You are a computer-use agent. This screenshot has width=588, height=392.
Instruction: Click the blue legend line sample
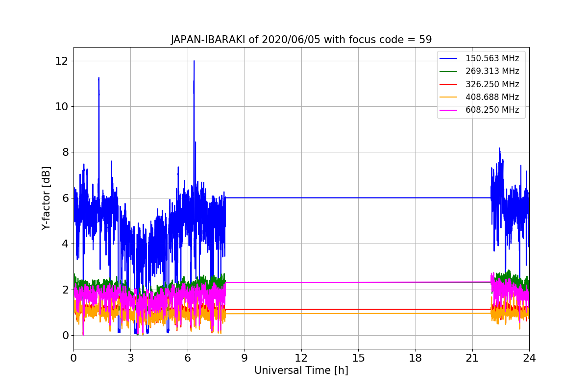(449, 59)
